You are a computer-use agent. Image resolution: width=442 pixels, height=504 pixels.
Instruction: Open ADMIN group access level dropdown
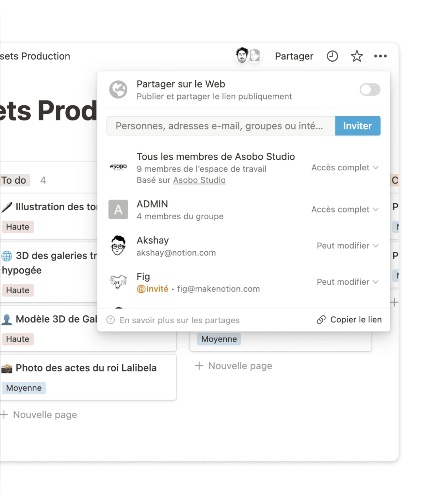(x=344, y=210)
